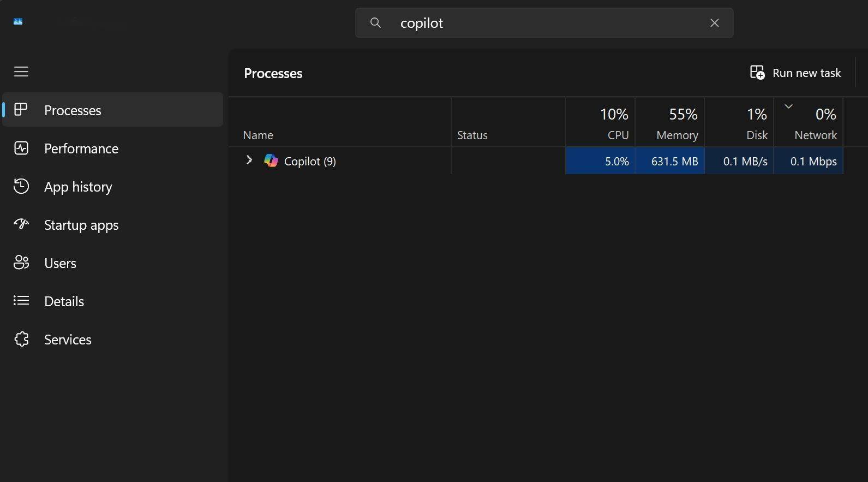
Task: Click the 5.0% CPU cell for Copilot
Action: pos(601,161)
